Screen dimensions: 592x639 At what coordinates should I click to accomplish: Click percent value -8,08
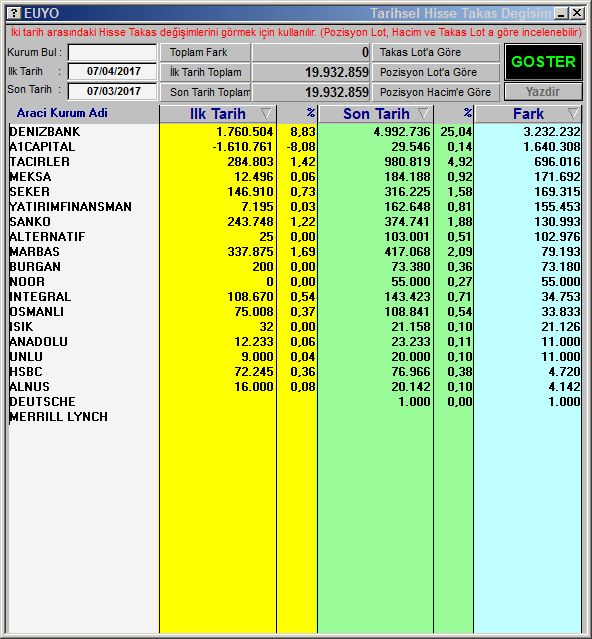click(301, 147)
